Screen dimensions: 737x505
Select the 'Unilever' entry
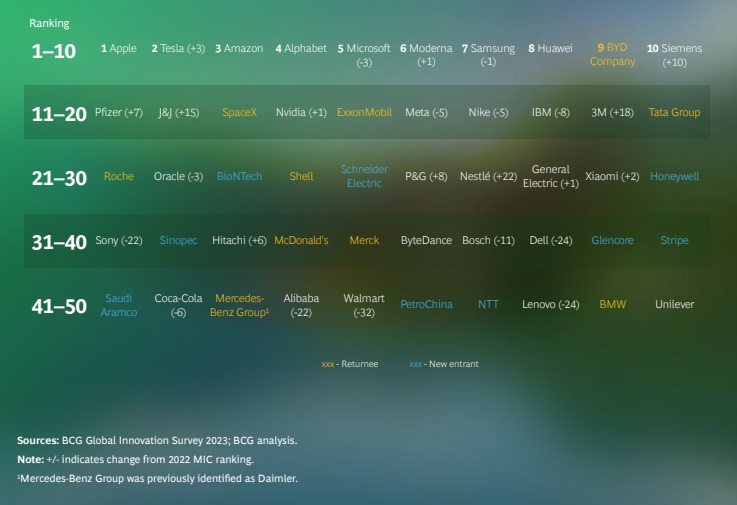click(674, 304)
